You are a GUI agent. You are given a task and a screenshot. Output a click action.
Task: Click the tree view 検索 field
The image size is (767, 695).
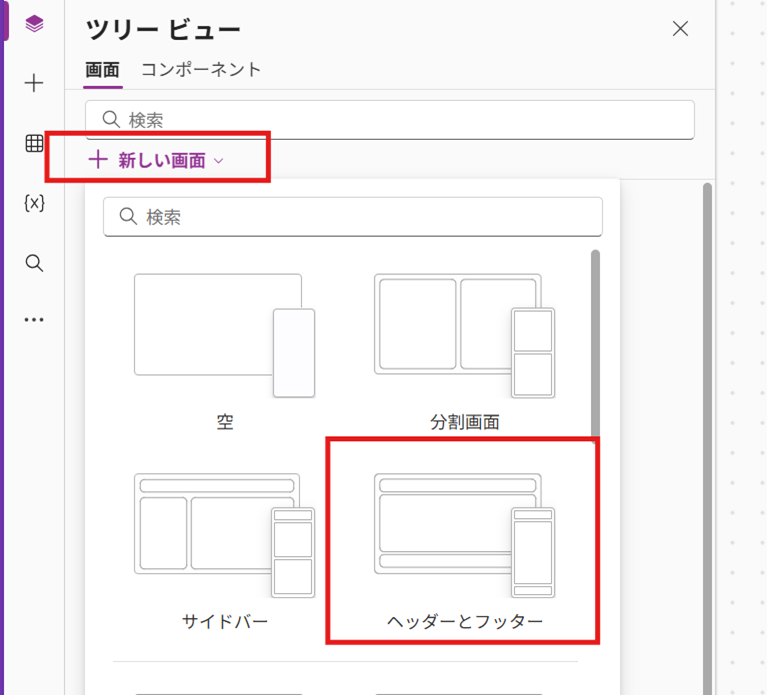(390, 120)
